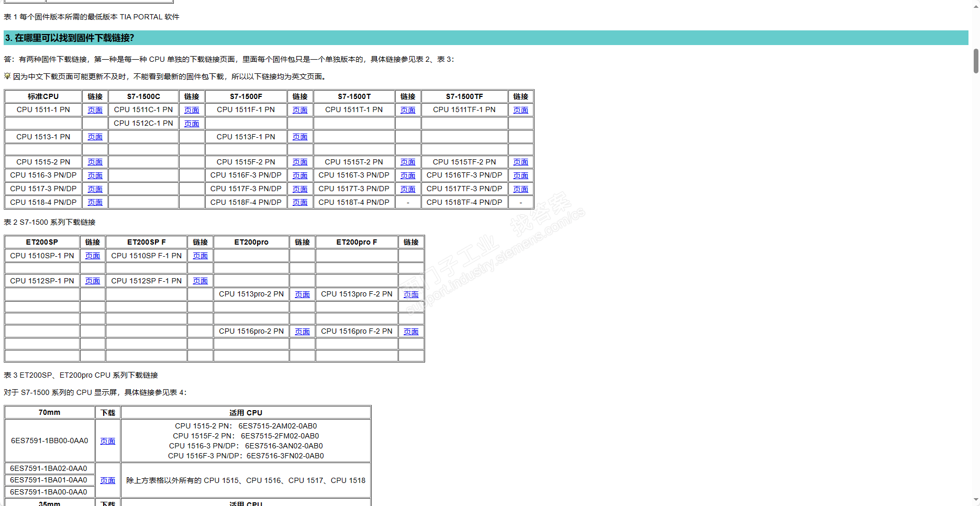Follow the 页面 link next to CPU 1515T-2 PN
The image size is (980, 506).
(x=408, y=162)
